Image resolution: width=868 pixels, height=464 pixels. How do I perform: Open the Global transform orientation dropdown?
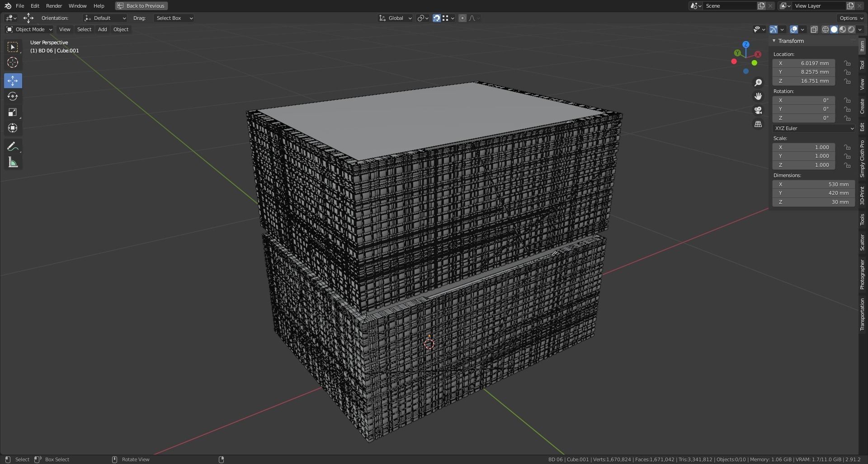[396, 18]
